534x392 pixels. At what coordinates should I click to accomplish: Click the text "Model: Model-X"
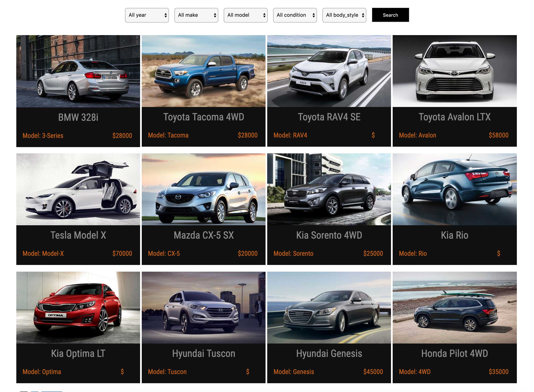coord(43,253)
